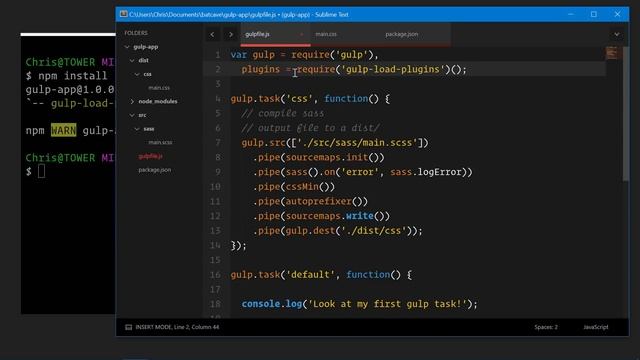Close the gulpfile.js tab via its dot
The image size is (640, 360).
[x=302, y=34]
